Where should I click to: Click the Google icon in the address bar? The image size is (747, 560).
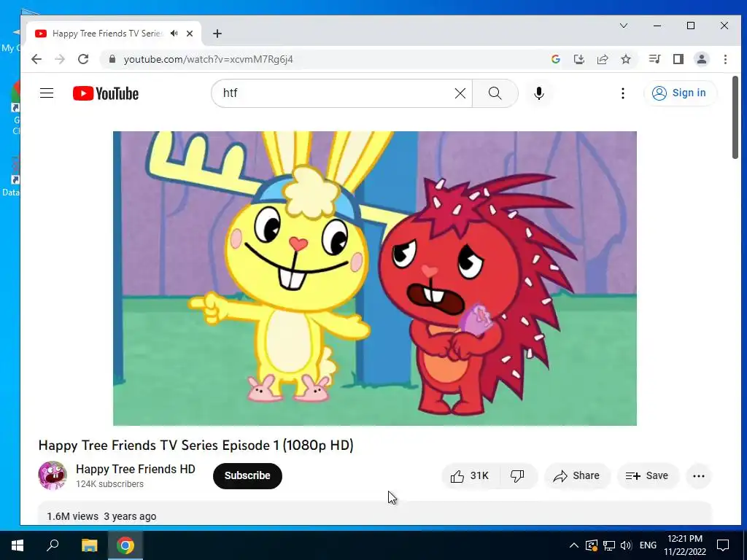555,59
